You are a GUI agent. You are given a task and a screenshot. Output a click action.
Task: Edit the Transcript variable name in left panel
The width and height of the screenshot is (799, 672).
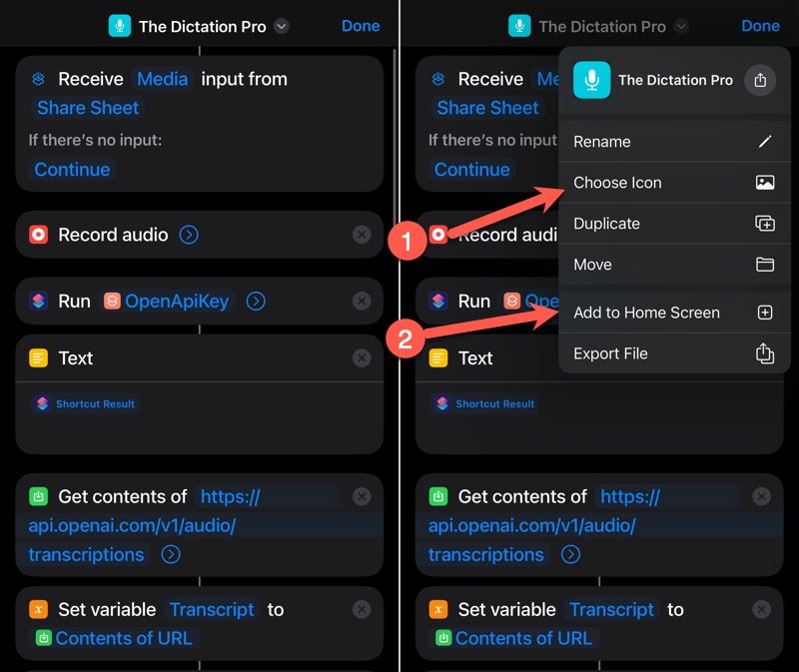(x=212, y=610)
